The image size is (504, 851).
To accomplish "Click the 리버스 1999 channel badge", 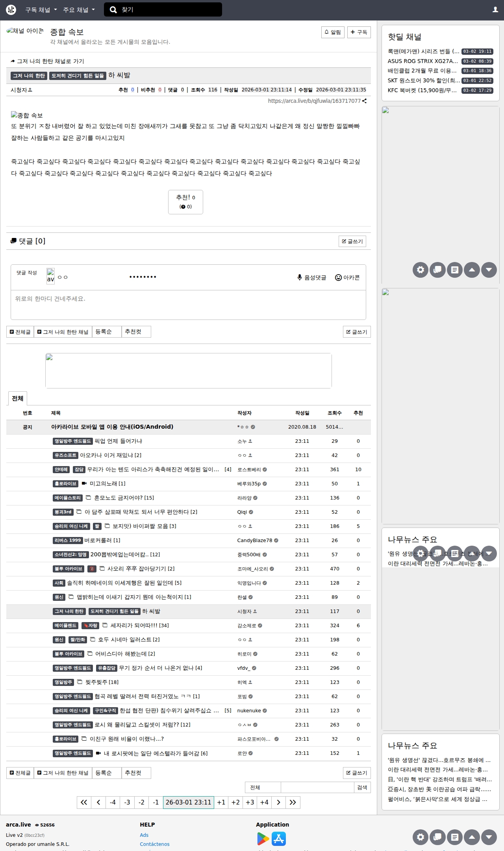I will pyautogui.click(x=68, y=541).
